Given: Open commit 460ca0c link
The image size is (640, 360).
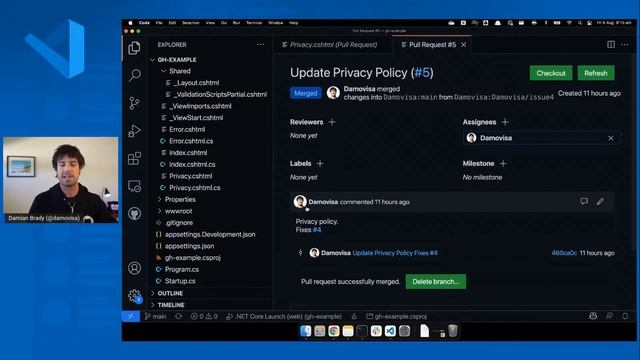Looking at the screenshot, I should point(564,253).
